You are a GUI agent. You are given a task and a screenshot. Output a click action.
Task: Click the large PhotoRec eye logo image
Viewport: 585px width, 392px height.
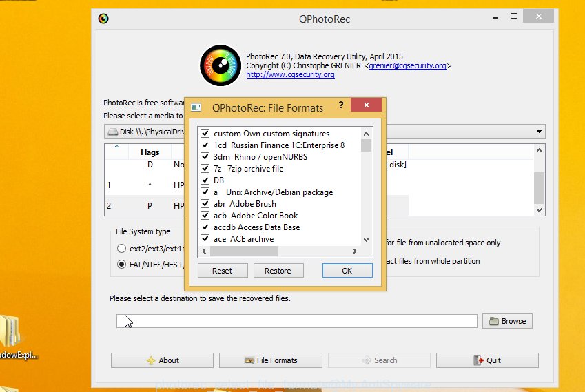tap(220, 65)
